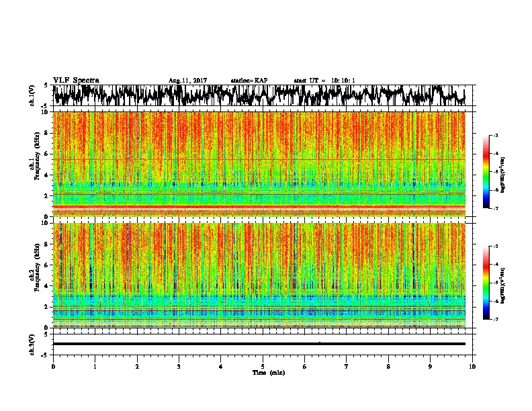This screenshot has width=532, height=411.
Task: Click the ch.1(V) waveform trace panel
Action: click(263, 95)
